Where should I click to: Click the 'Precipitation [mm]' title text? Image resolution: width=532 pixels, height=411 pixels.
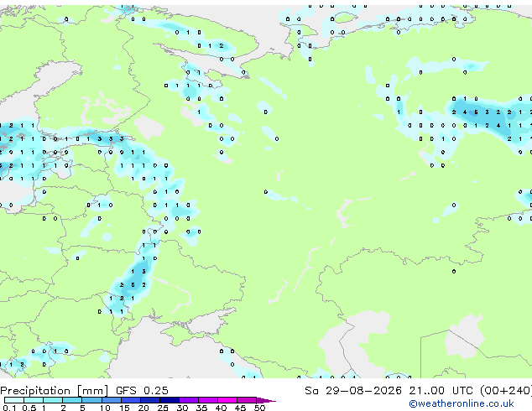click(x=55, y=391)
